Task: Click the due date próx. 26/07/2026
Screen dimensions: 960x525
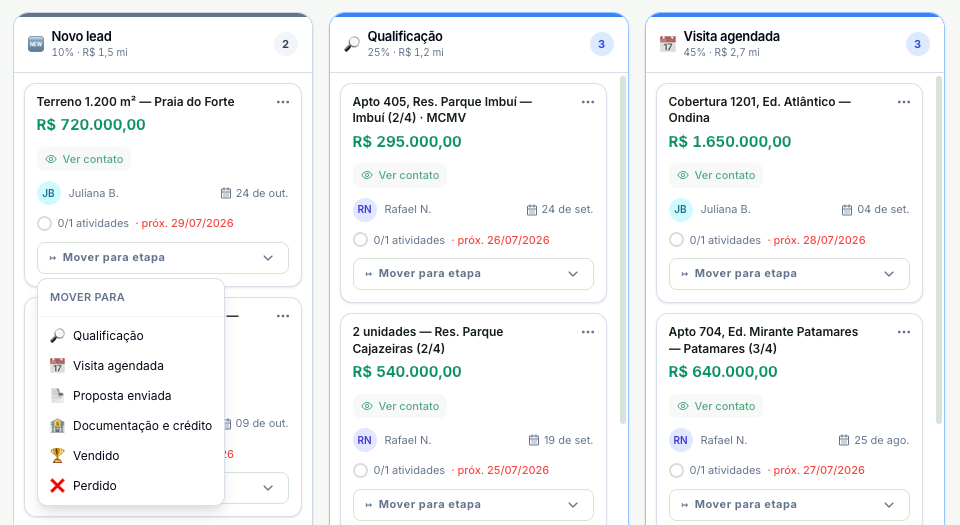Action: (x=503, y=240)
